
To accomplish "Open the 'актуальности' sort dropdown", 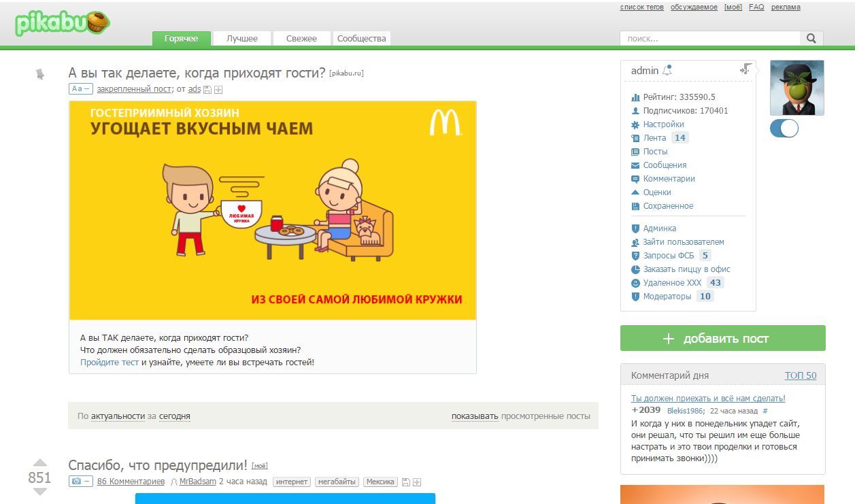I will (118, 416).
